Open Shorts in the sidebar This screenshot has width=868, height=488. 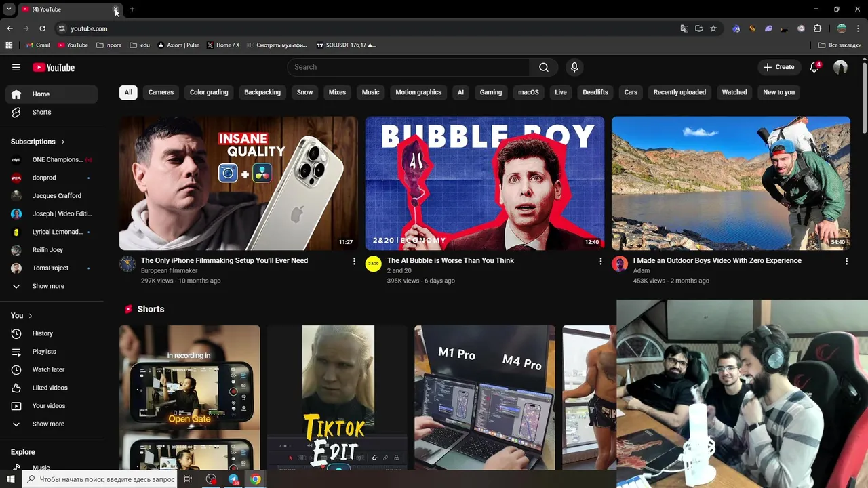(52, 112)
